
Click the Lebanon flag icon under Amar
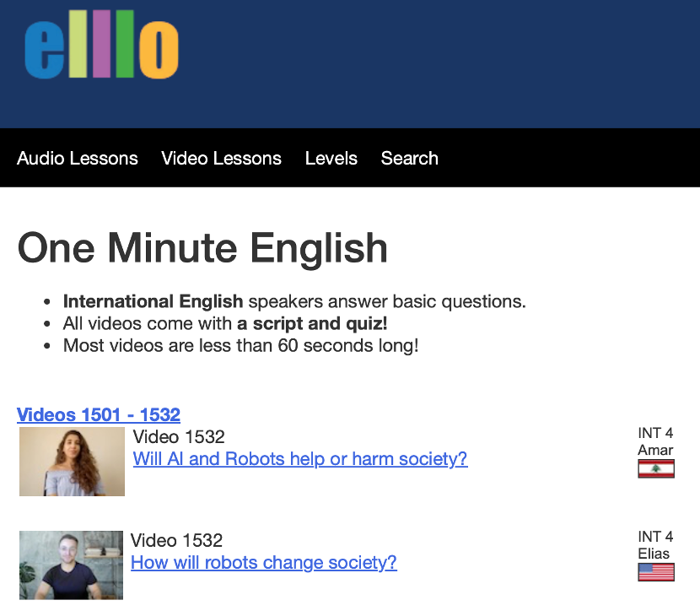[x=656, y=469]
